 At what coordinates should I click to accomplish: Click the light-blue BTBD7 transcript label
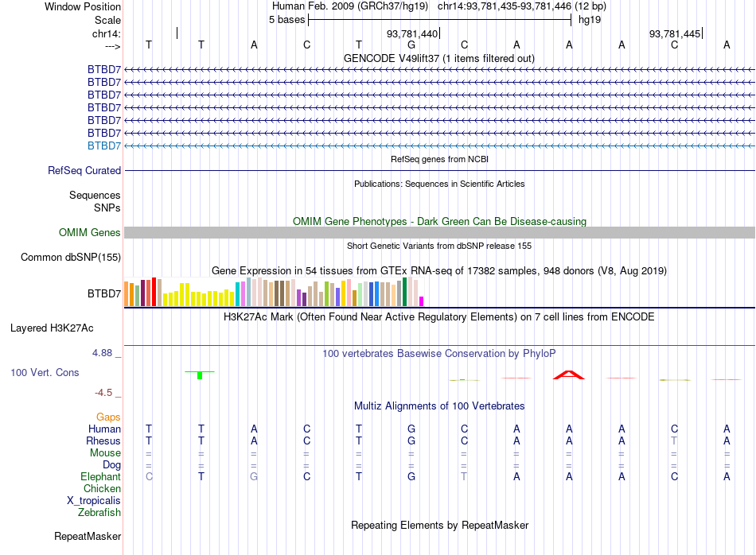tap(104, 146)
